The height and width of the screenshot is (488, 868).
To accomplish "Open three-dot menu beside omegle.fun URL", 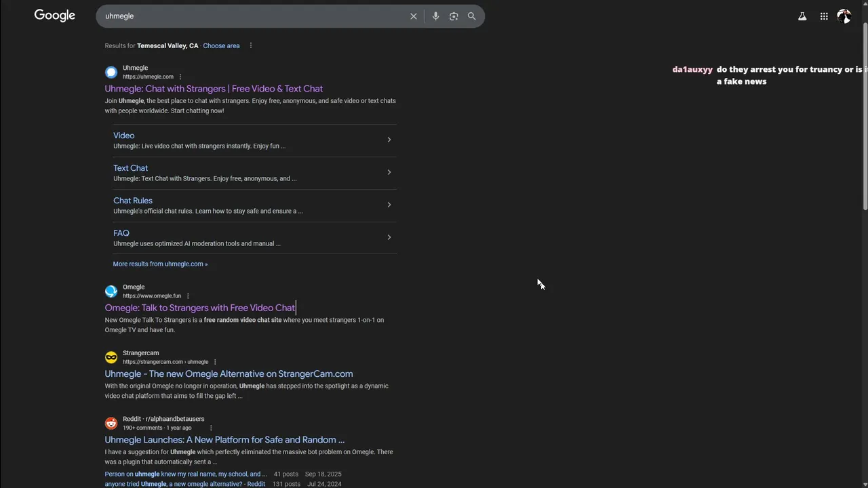I will click(188, 296).
